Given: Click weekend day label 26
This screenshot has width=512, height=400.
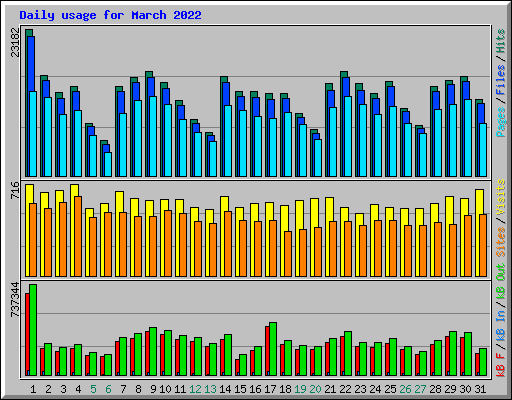Looking at the screenshot, I should tap(405, 389).
